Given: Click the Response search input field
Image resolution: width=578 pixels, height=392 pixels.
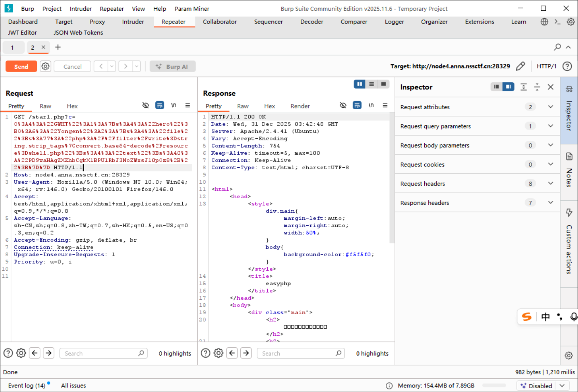Looking at the screenshot, I should click(x=296, y=353).
